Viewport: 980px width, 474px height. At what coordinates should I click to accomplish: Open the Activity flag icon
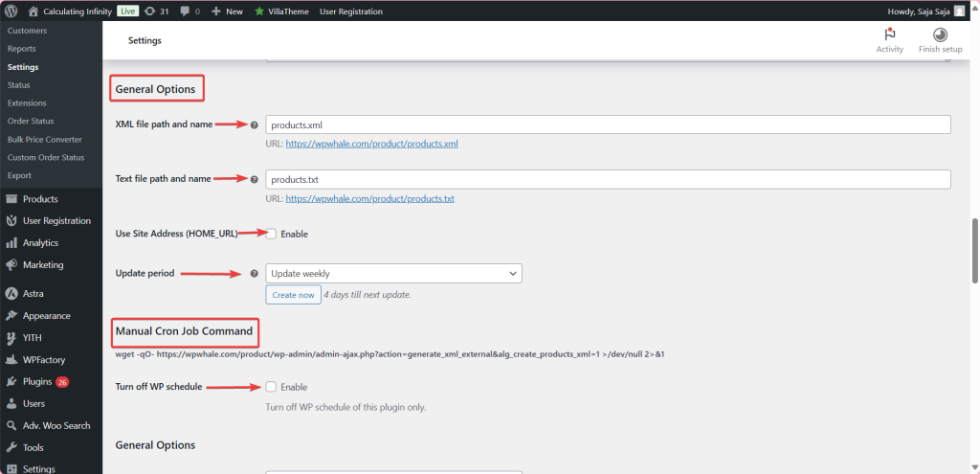[889, 34]
